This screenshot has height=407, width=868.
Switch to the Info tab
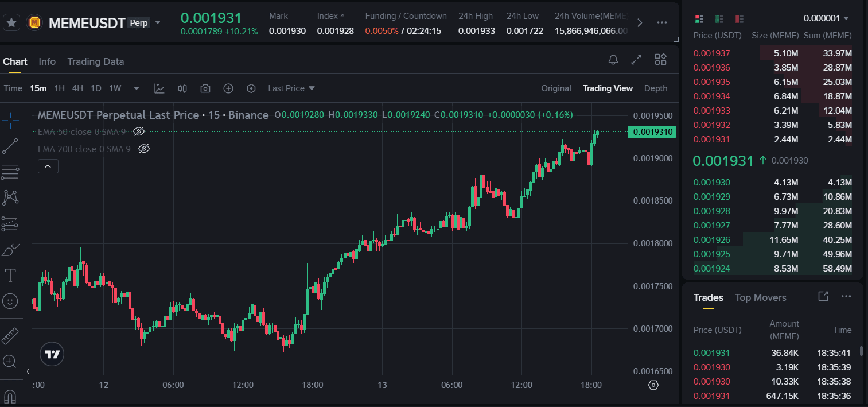click(47, 61)
